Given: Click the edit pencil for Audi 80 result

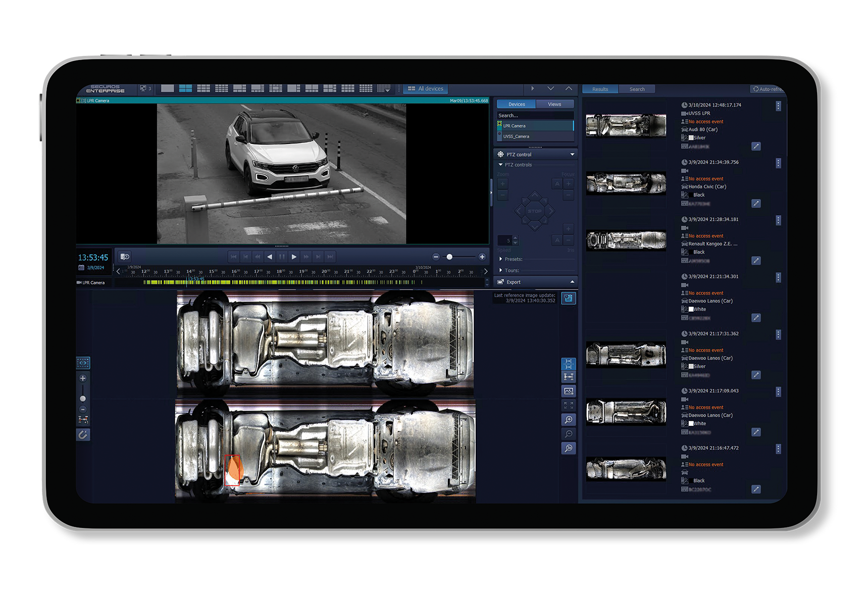Looking at the screenshot, I should 756,146.
